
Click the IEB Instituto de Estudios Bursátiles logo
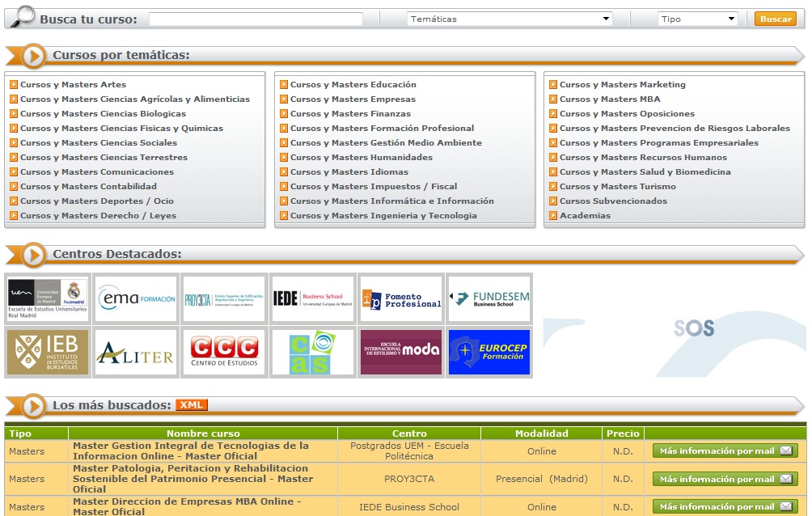coord(48,352)
